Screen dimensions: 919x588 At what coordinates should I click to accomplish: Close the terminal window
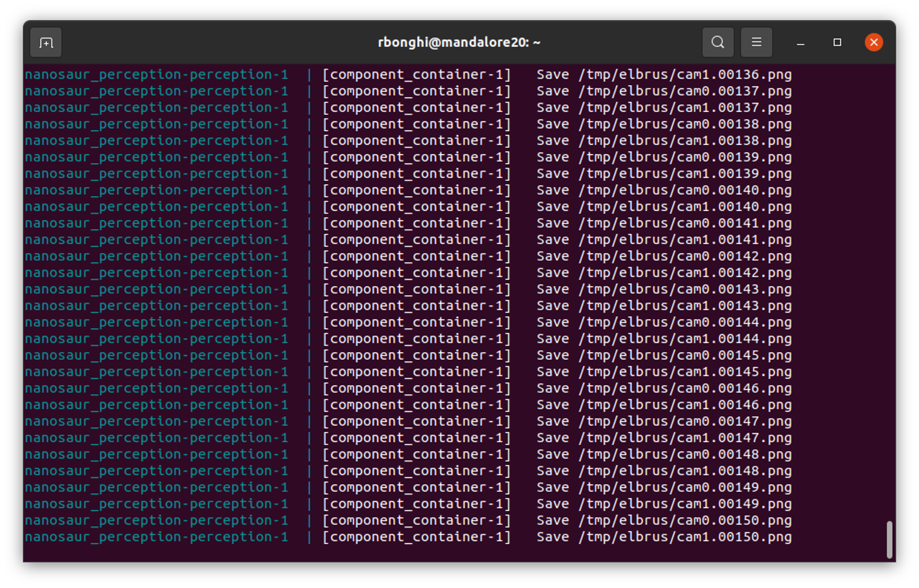pyautogui.click(x=874, y=43)
